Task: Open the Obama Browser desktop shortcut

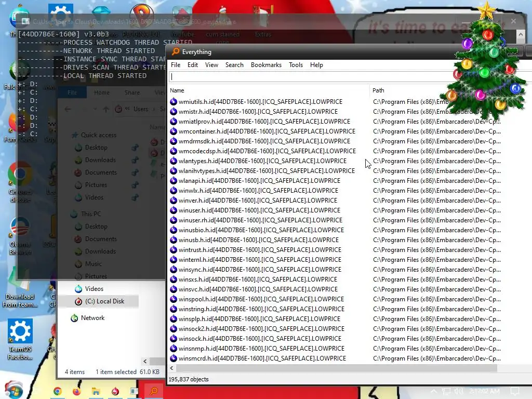Action: (20, 235)
